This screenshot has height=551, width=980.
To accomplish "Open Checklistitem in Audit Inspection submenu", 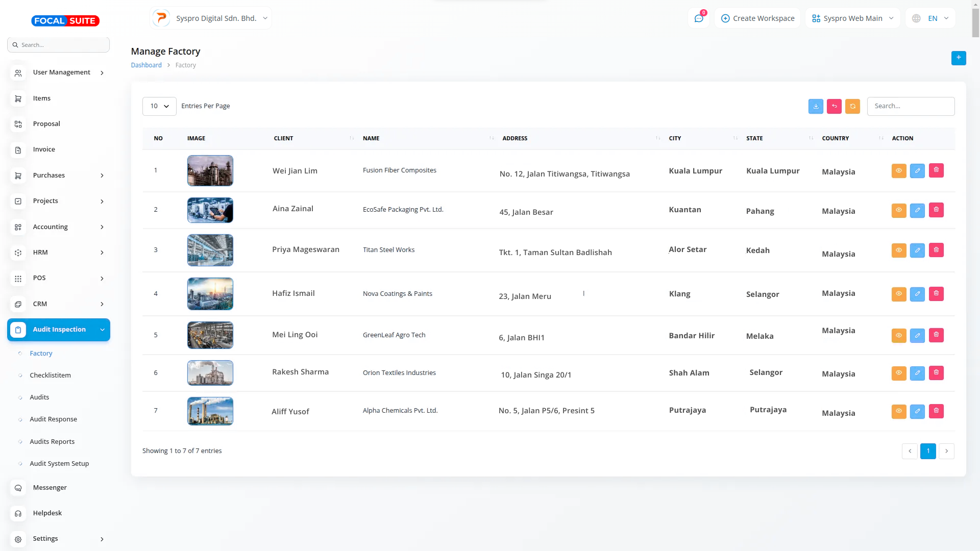I will [50, 375].
